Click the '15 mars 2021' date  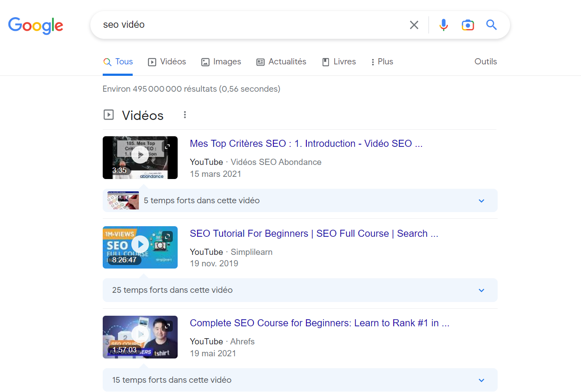216,174
